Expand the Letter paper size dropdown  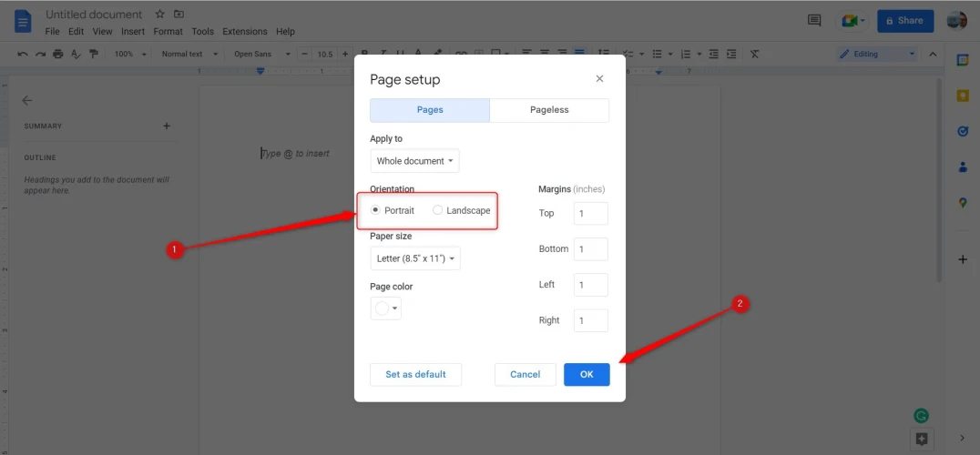click(414, 258)
